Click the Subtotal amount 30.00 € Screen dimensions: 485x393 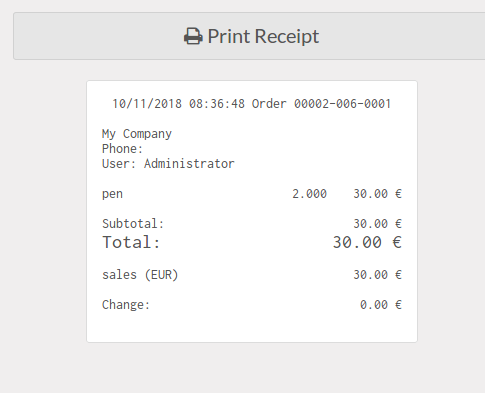click(377, 224)
